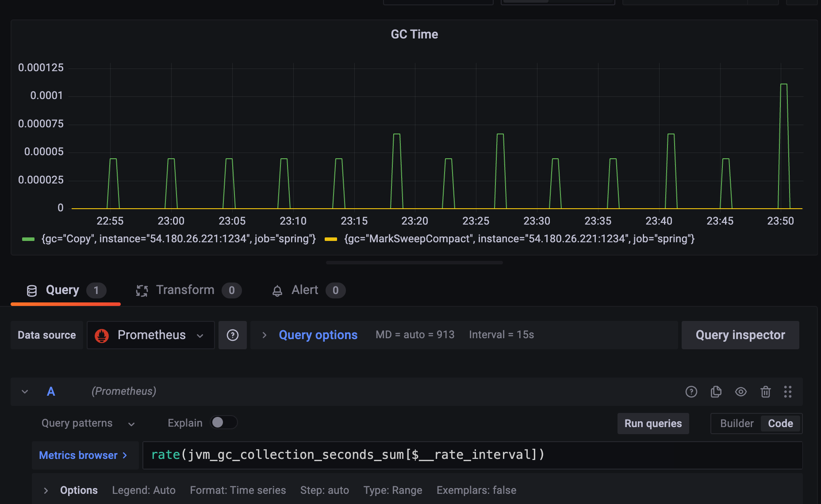Click the MD = auto = 913 text

(415, 335)
